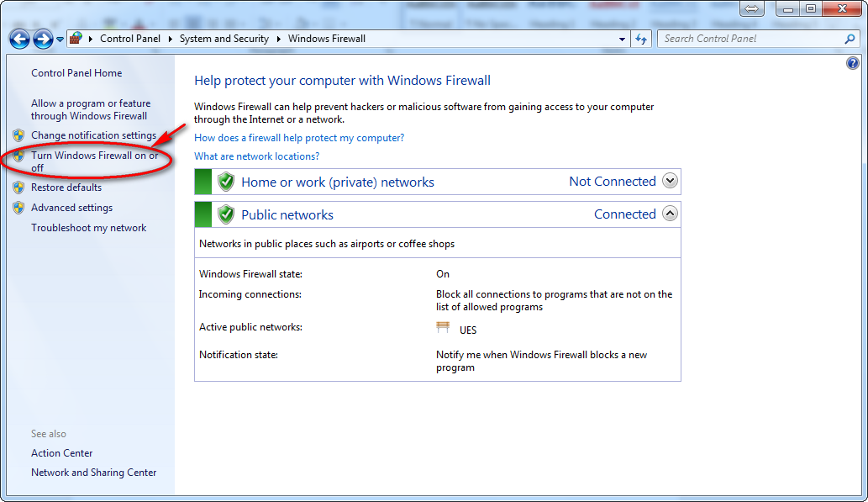Collapse Public networks chevron
Image resolution: width=868 pixels, height=502 pixels.
tap(670, 214)
